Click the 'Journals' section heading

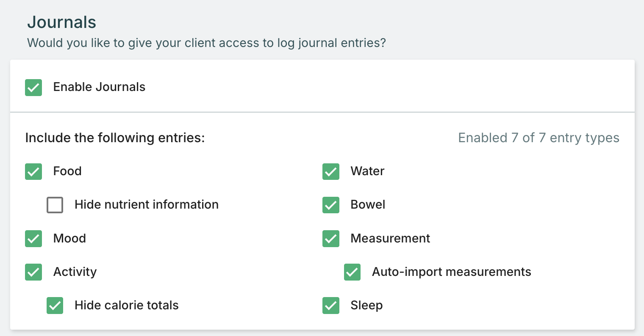pyautogui.click(x=62, y=22)
